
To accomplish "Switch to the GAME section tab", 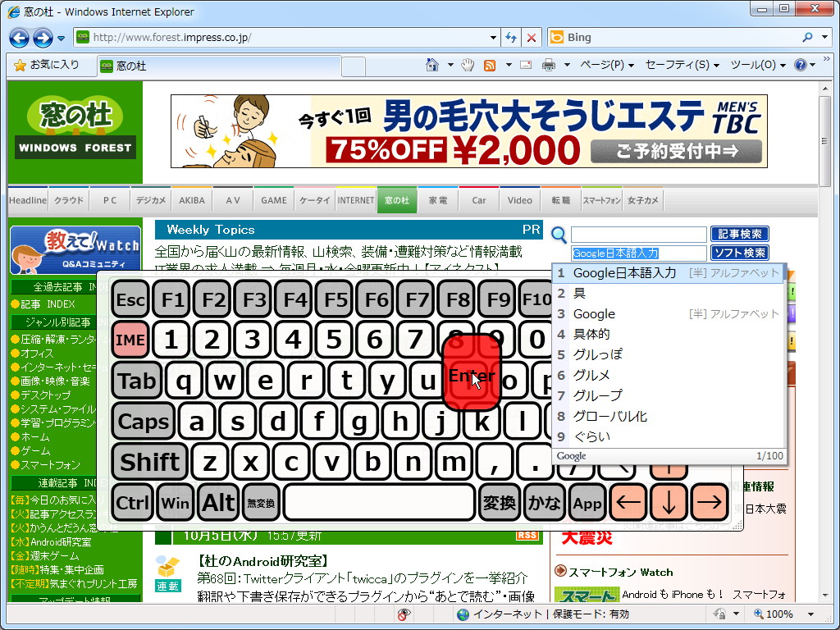I will [273, 199].
